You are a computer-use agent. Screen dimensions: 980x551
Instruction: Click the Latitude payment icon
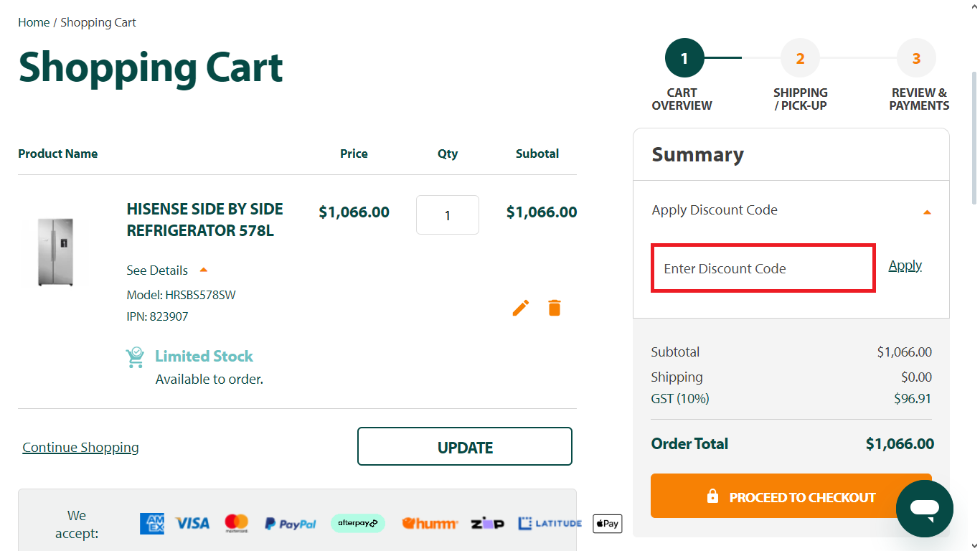tap(550, 523)
